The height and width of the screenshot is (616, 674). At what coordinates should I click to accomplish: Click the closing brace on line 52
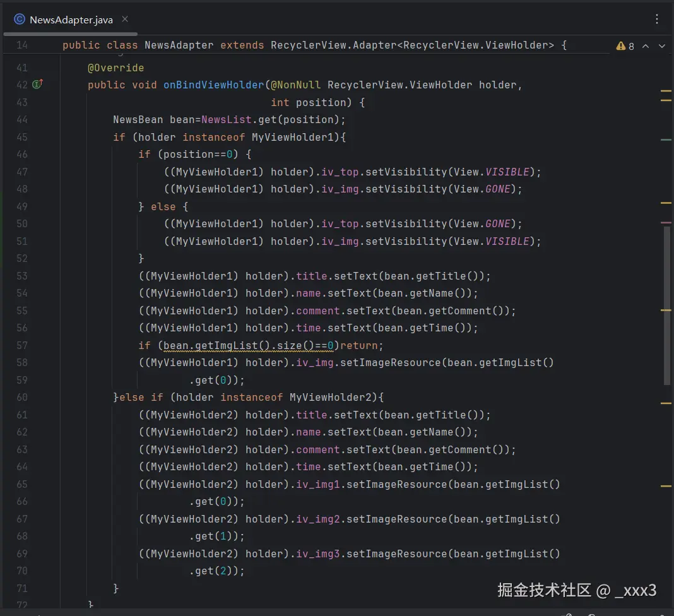click(141, 258)
